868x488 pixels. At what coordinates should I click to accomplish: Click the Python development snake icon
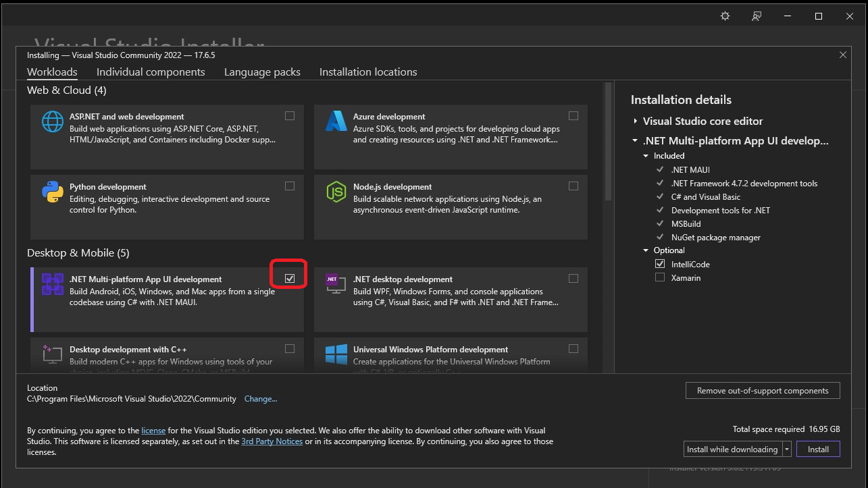(x=53, y=192)
